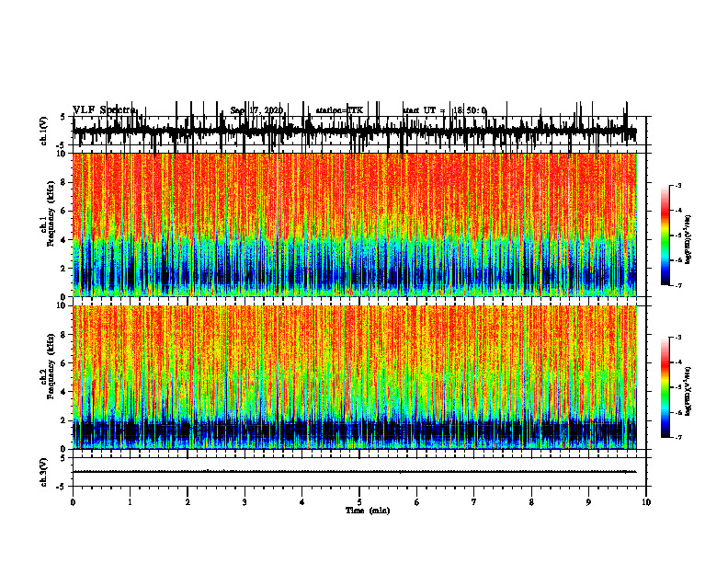Select the "start UT = 18:50:0" header text
Screen dimensions: 728x563
pyautogui.click(x=445, y=110)
